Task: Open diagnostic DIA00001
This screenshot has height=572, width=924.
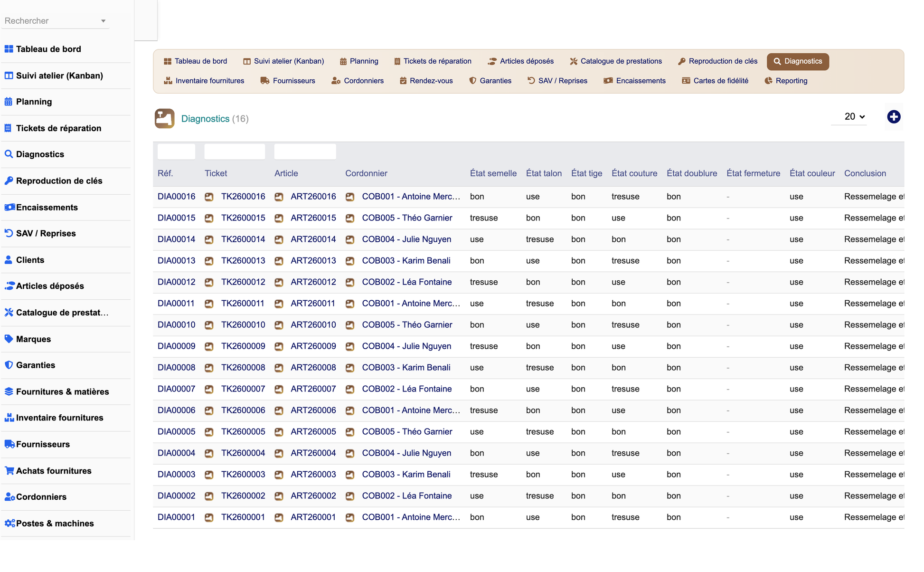Action: tap(176, 517)
